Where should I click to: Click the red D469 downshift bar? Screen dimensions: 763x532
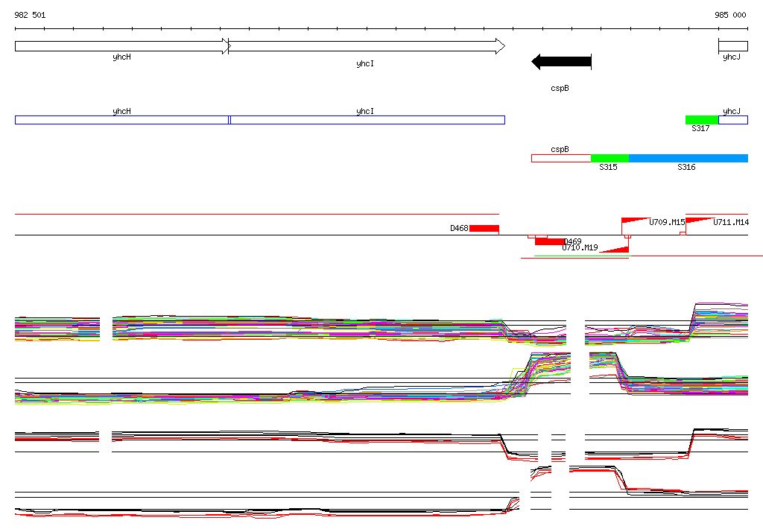click(550, 241)
